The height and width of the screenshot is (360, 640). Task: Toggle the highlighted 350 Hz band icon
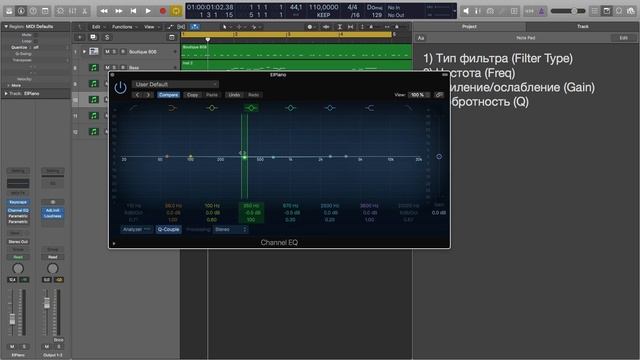click(251, 108)
